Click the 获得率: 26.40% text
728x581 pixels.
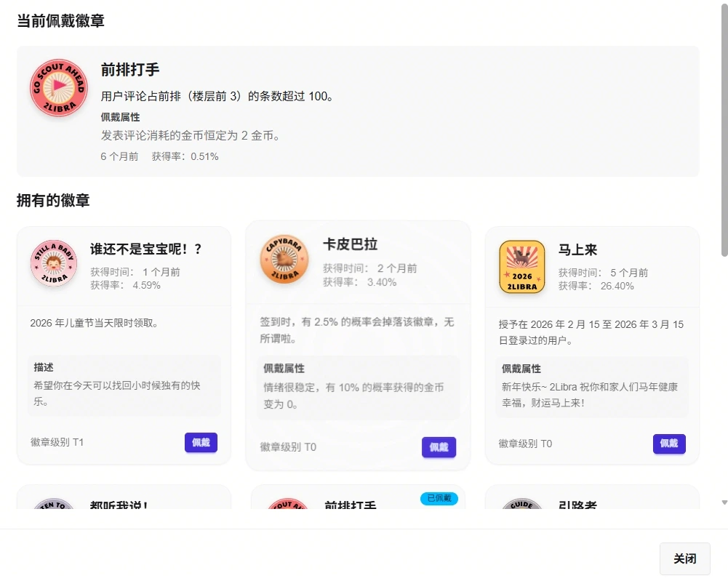[x=596, y=286]
